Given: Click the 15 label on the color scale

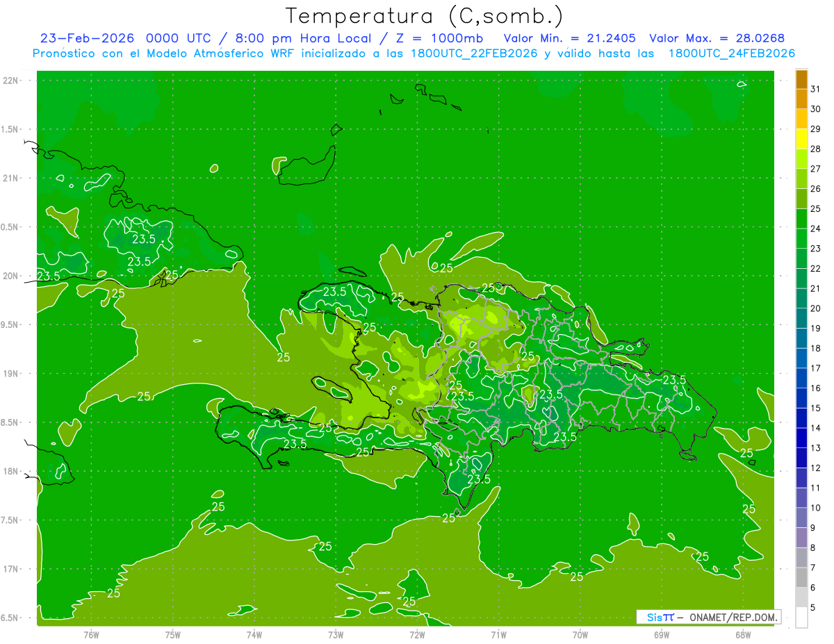Looking at the screenshot, I should [x=816, y=408].
